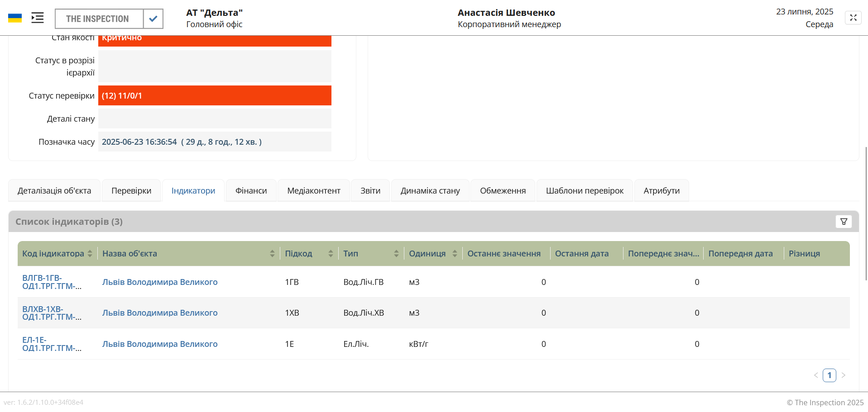Select the Динаміка стану tab
868x412 pixels.
pos(430,191)
